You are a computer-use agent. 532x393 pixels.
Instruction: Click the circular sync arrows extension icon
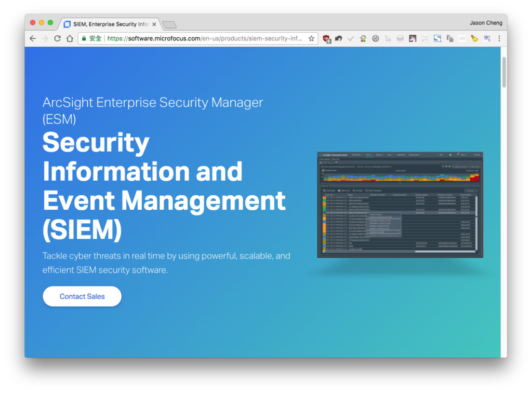(375, 38)
